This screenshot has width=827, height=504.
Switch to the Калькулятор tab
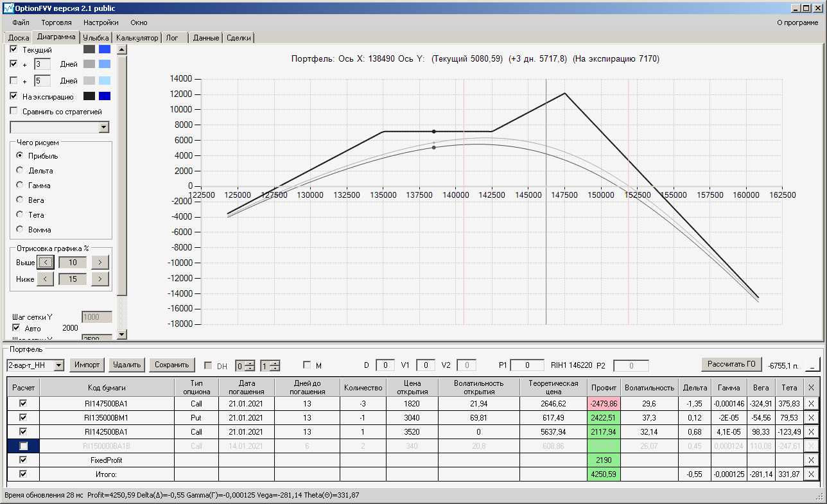pyautogui.click(x=137, y=38)
